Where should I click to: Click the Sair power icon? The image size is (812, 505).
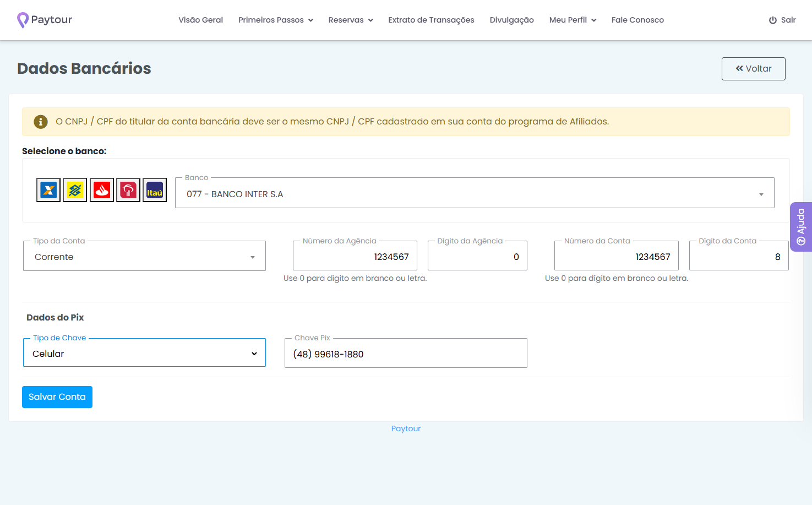773,20
